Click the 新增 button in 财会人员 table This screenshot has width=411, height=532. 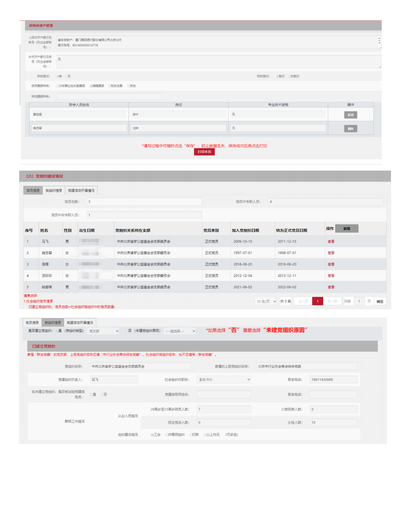pyautogui.click(x=350, y=115)
